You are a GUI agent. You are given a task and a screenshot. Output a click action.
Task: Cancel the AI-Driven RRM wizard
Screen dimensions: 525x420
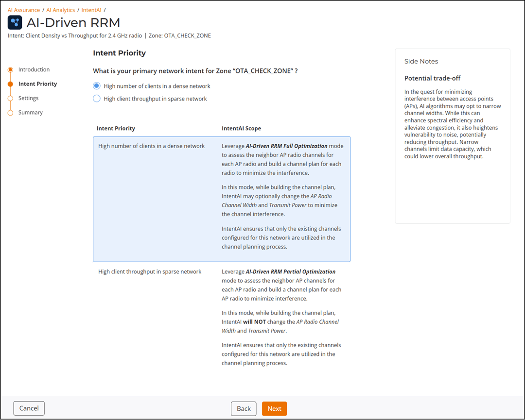coord(29,408)
